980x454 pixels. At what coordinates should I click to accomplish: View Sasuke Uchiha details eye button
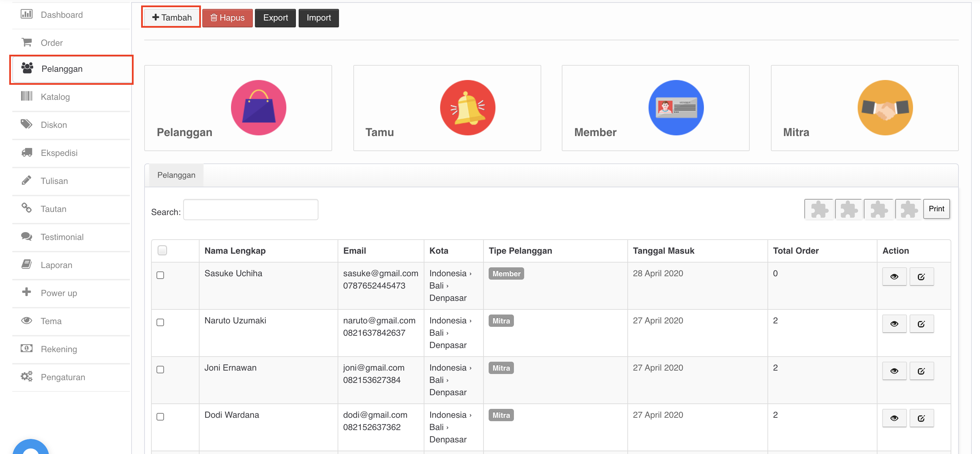pos(894,277)
